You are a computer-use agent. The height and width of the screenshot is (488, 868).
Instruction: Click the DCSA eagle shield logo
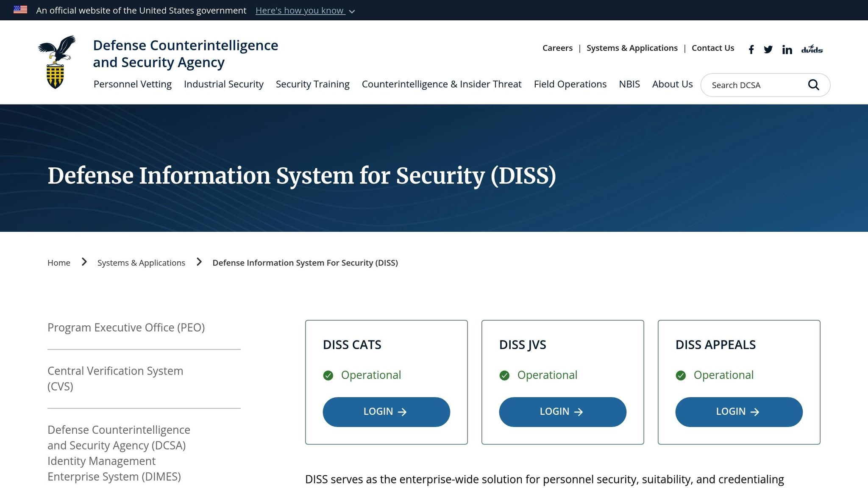click(x=57, y=62)
